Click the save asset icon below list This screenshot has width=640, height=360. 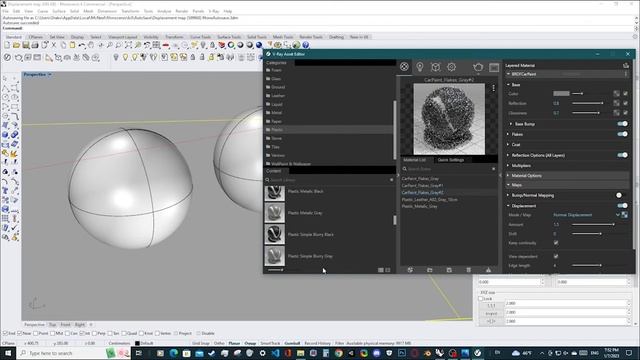449,270
